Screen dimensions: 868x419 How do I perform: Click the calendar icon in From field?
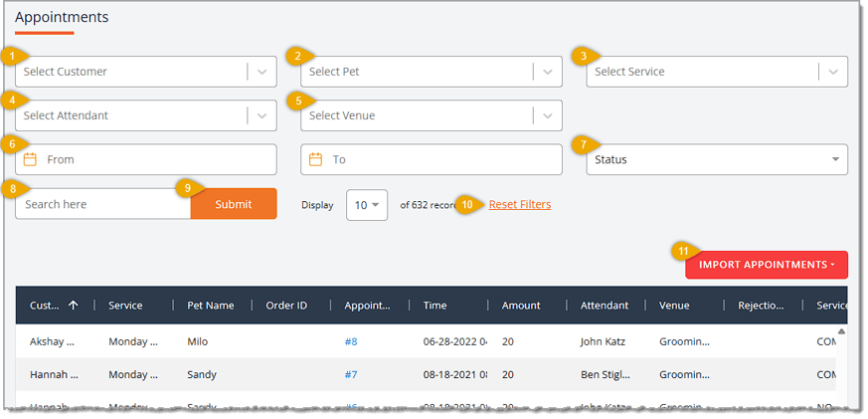point(30,159)
